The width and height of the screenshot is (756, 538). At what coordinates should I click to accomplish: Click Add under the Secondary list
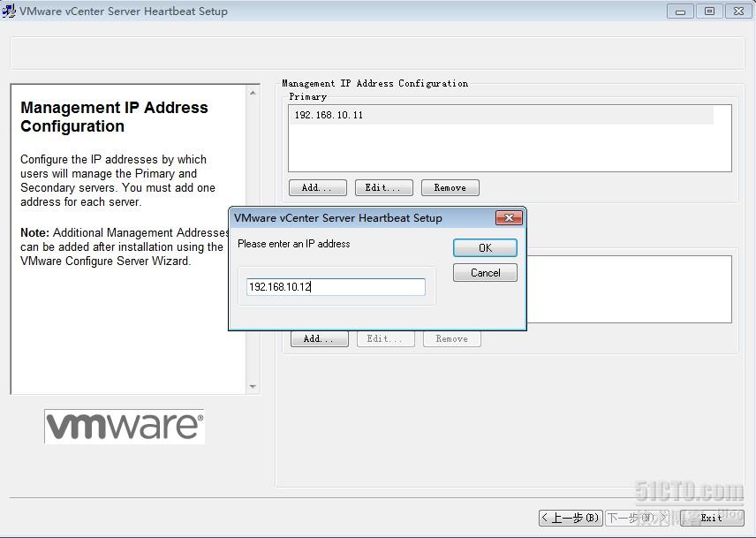[319, 339]
